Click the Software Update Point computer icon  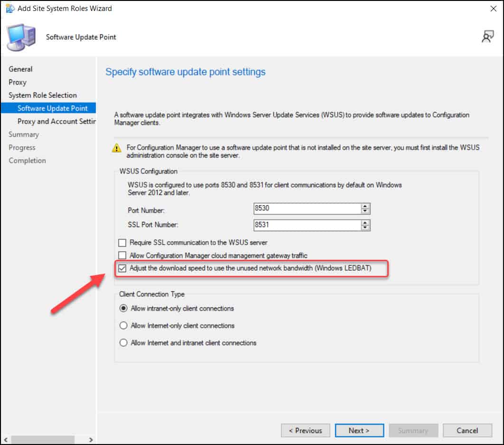[x=21, y=38]
